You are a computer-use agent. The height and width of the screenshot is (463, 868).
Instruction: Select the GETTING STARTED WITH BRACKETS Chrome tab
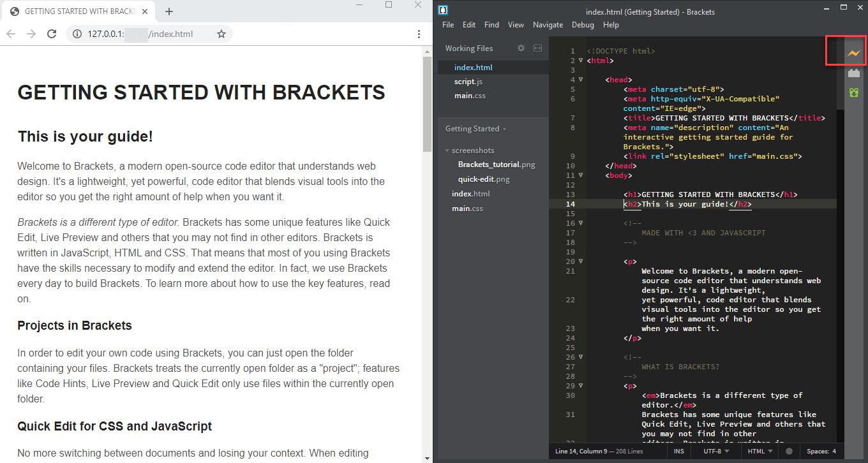pyautogui.click(x=80, y=11)
